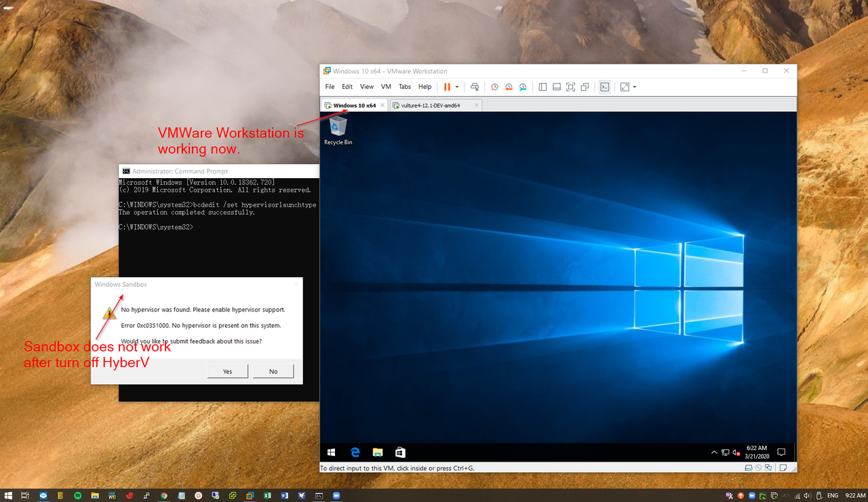Click the guest network tray icon
Image resolution: width=868 pixels, height=502 pixels.
[726, 452]
